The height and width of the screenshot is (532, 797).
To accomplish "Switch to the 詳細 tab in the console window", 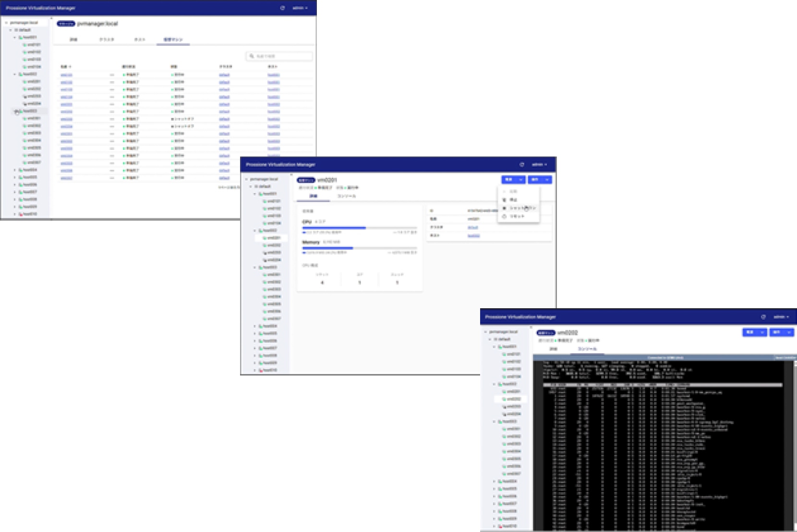I will [x=554, y=349].
